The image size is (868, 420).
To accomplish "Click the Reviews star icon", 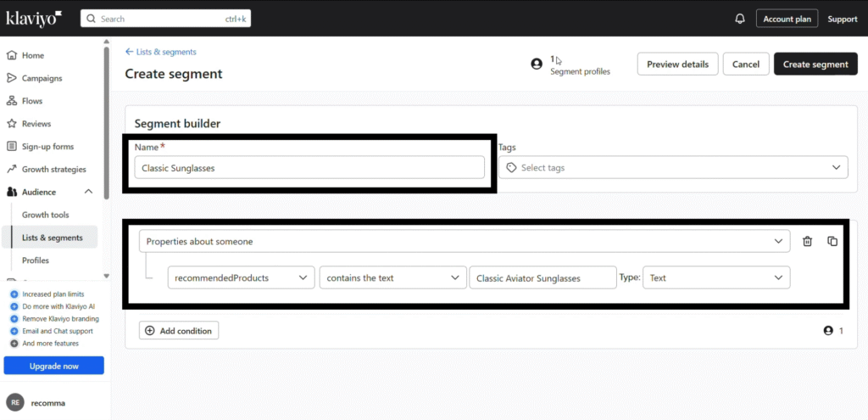I will (12, 124).
